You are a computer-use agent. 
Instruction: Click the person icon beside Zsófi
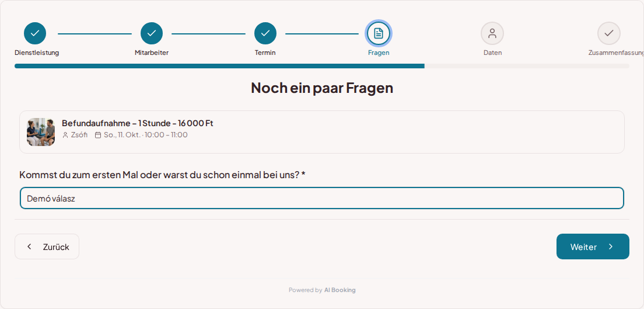pos(65,135)
